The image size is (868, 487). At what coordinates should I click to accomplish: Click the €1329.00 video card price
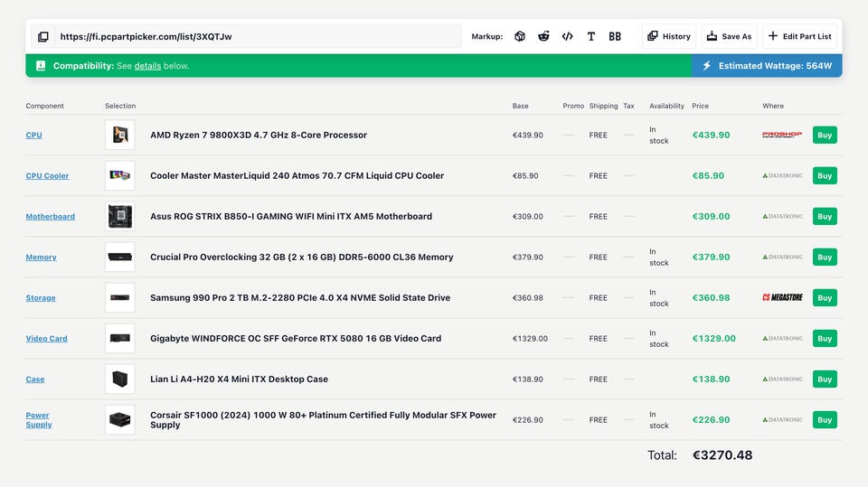pos(714,339)
